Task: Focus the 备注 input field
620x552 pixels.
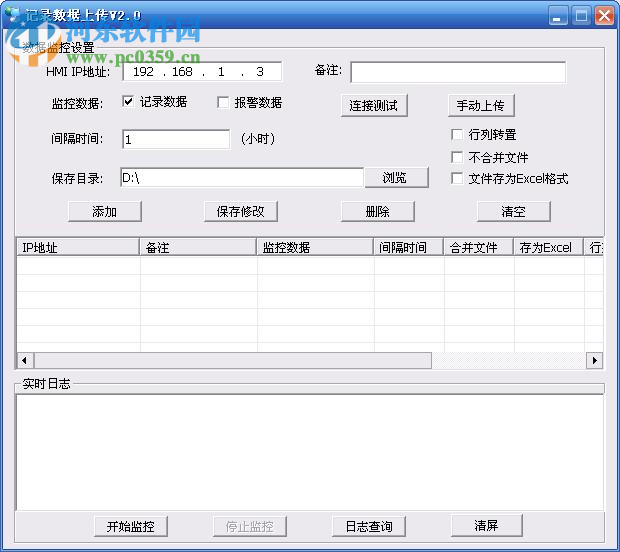Action: 458,72
